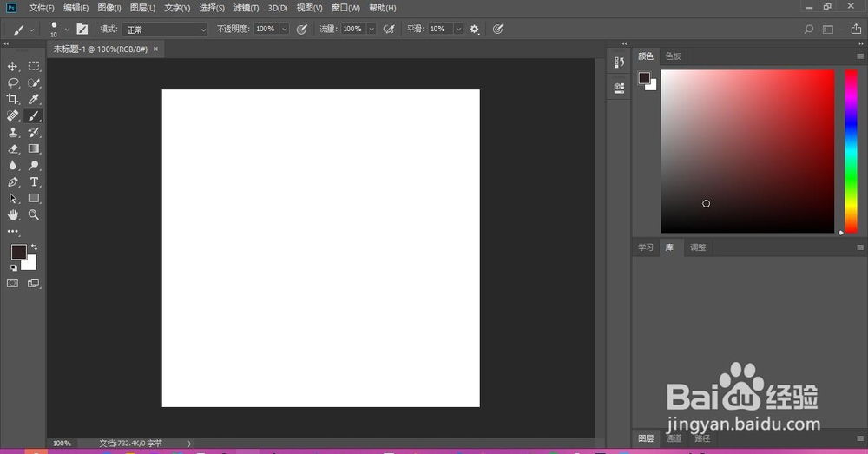Open smoothing options gear
The height and width of the screenshot is (454, 868).
(x=475, y=30)
